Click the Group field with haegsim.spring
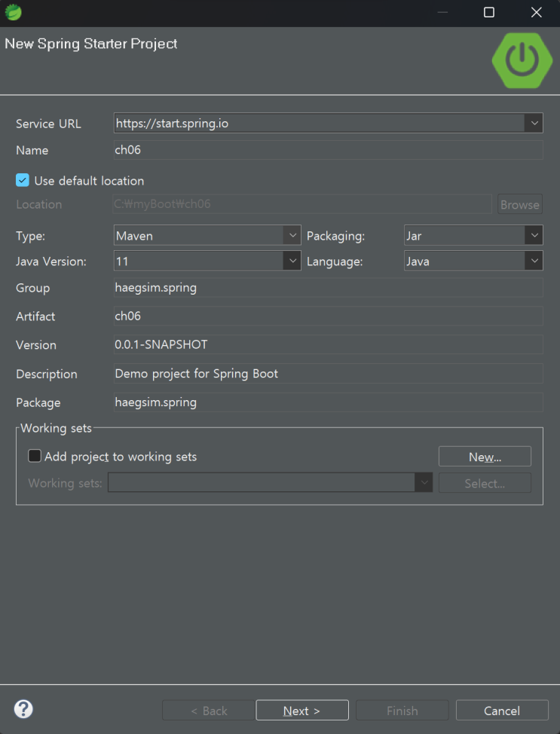 (328, 287)
